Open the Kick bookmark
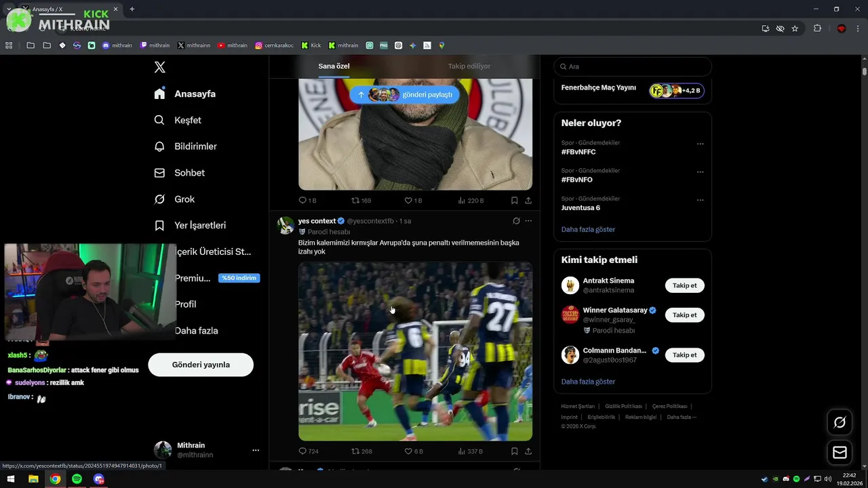Viewport: 868px width, 488px height. (x=311, y=45)
